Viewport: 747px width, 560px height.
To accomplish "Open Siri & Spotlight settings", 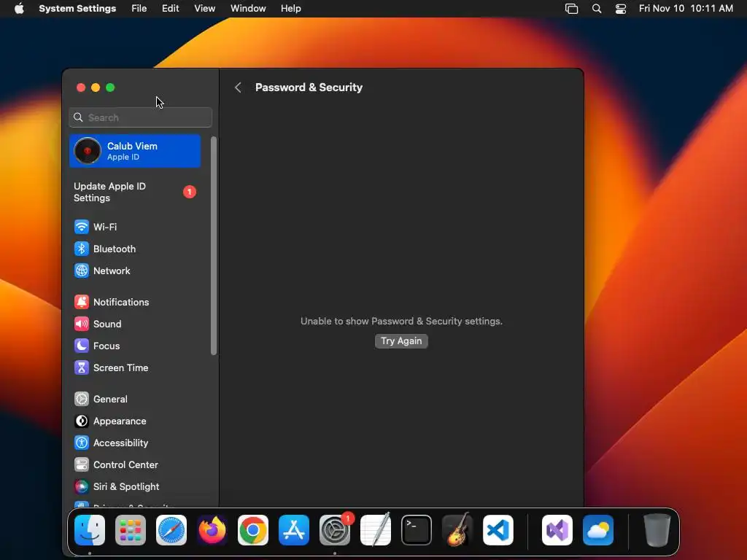I will click(135, 486).
